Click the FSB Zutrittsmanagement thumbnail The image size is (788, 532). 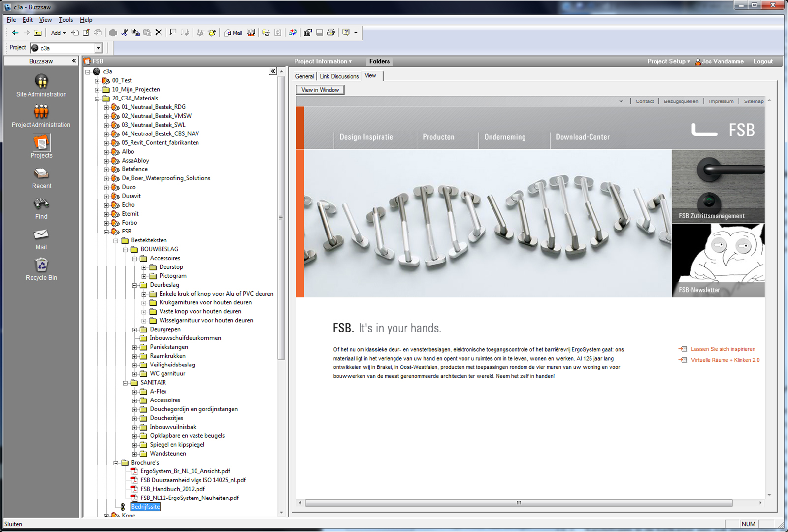[x=718, y=186]
